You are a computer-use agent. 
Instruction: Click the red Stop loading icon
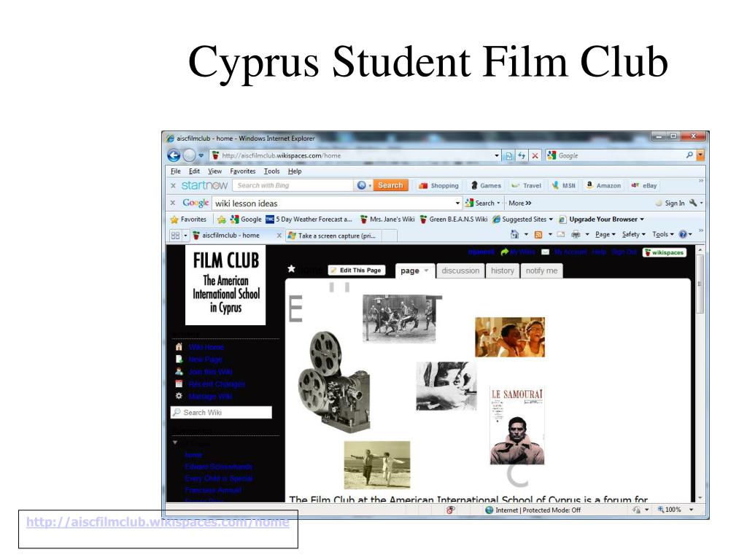coord(535,156)
